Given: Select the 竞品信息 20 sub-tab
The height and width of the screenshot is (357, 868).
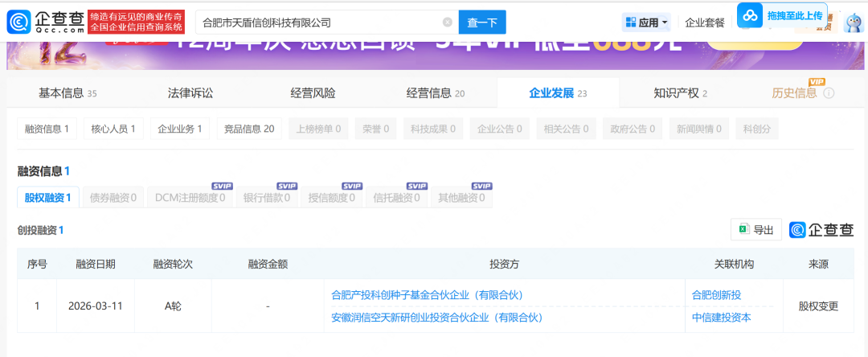Looking at the screenshot, I should tap(249, 129).
